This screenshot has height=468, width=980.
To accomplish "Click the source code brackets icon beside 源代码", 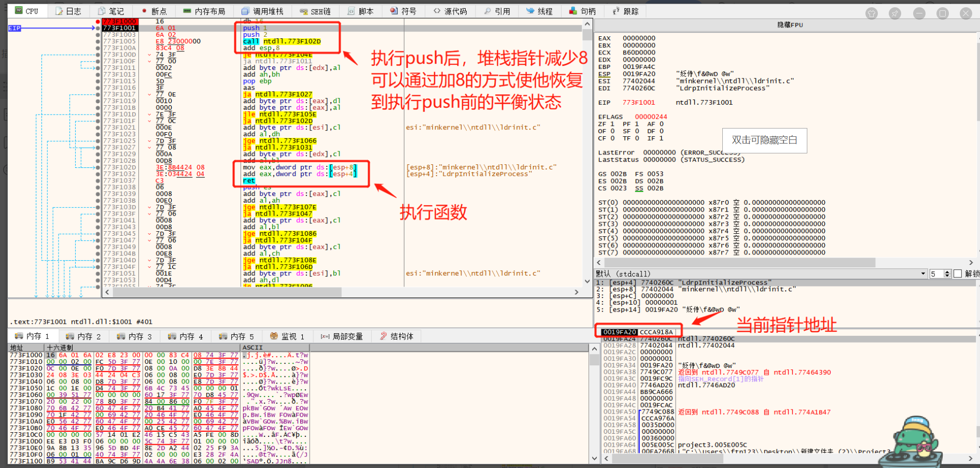I will [x=437, y=11].
